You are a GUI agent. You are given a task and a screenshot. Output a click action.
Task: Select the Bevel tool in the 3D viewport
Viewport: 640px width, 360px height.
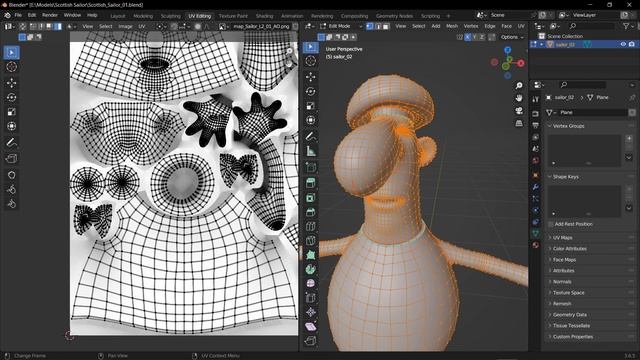point(311,212)
